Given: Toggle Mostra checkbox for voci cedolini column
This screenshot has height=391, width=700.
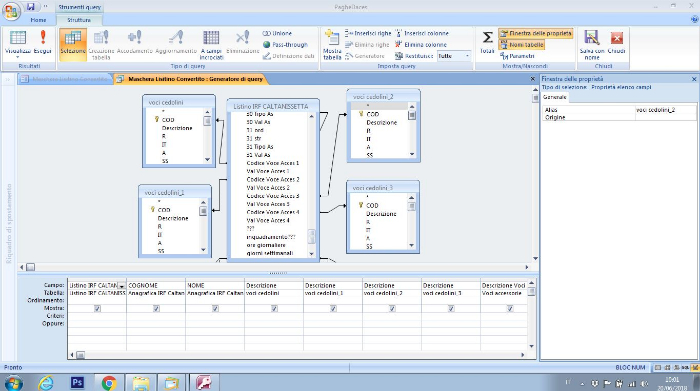Looking at the screenshot, I should tap(274, 308).
